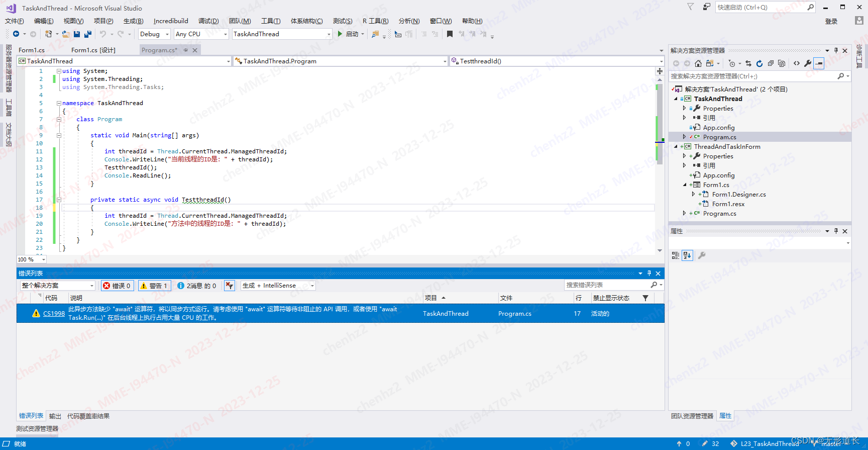
Task: Open the CS1998 warning code link
Action: [x=54, y=314]
